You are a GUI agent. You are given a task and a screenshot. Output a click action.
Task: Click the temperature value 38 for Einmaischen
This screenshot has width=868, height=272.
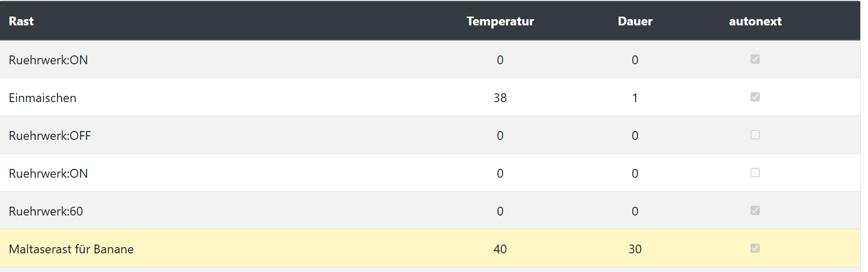click(x=500, y=98)
